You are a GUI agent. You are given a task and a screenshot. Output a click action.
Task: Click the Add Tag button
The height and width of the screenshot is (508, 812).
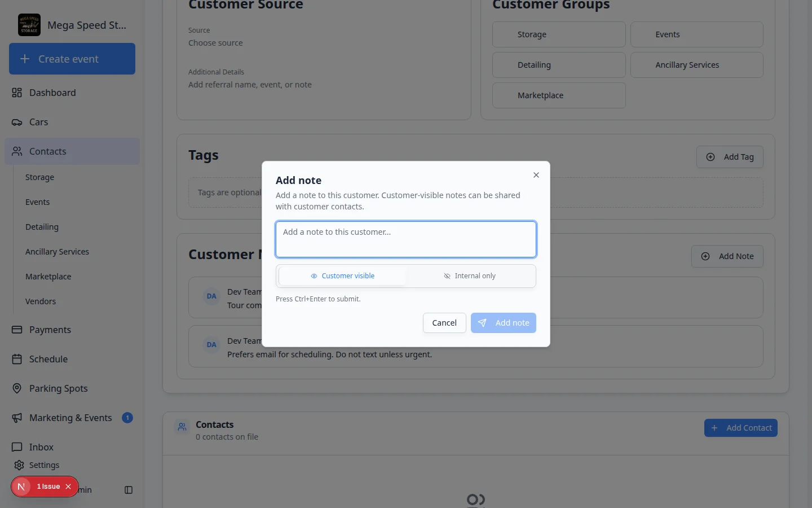730,157
